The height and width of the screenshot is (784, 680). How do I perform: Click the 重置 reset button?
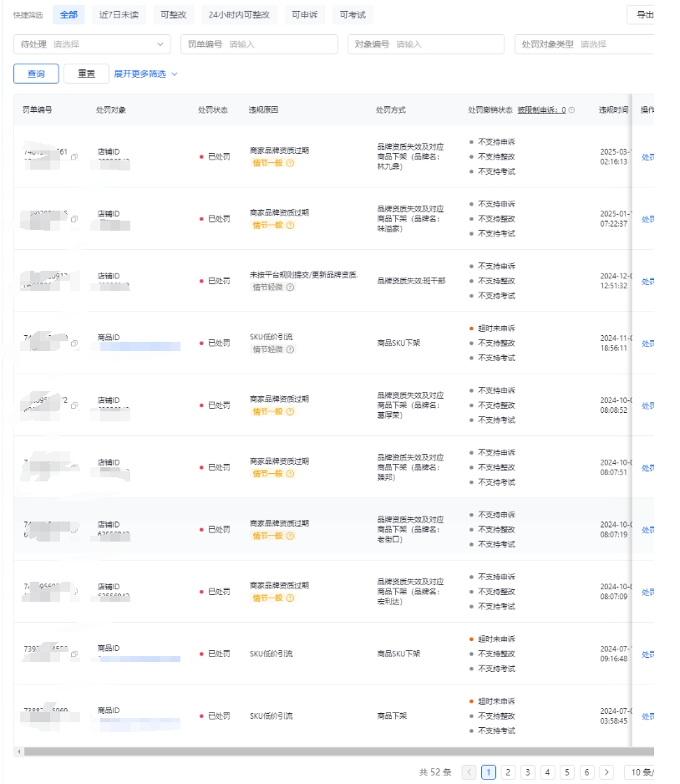[86, 74]
